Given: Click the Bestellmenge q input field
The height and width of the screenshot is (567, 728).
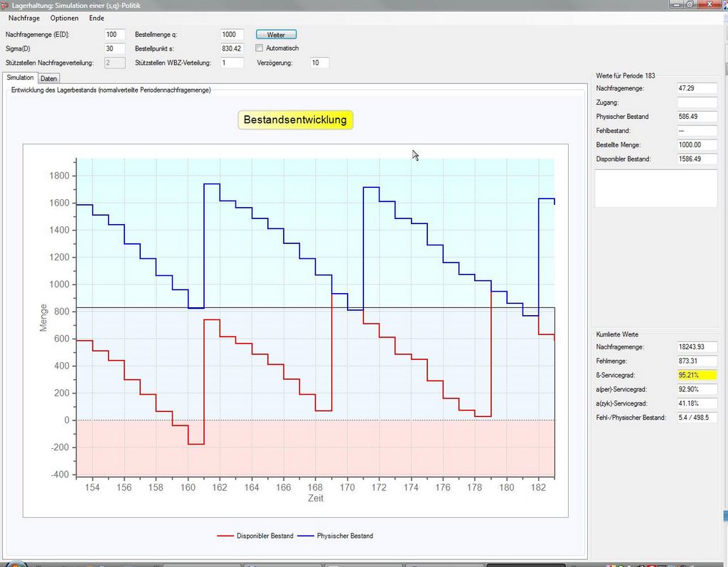Looking at the screenshot, I should tap(232, 34).
